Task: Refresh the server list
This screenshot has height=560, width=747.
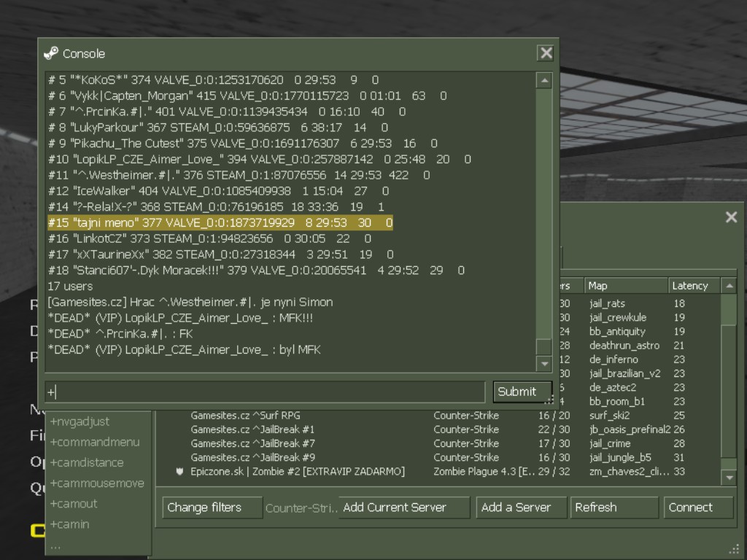Action: 614,507
